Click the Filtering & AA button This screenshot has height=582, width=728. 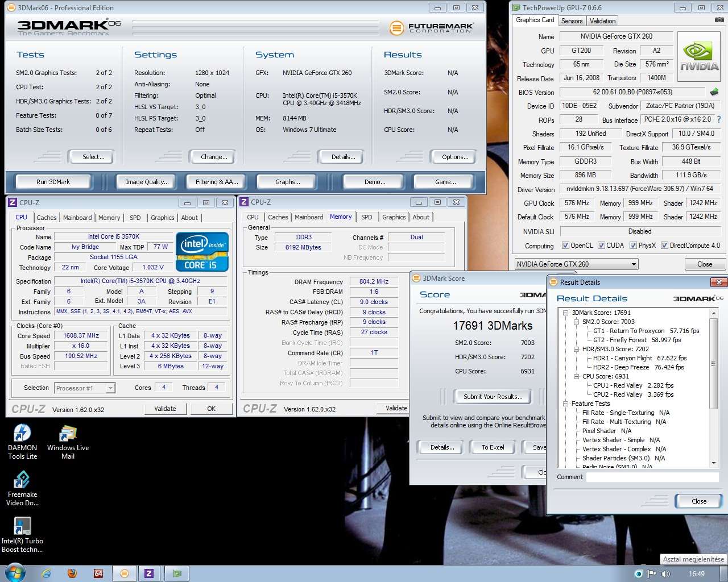(217, 182)
